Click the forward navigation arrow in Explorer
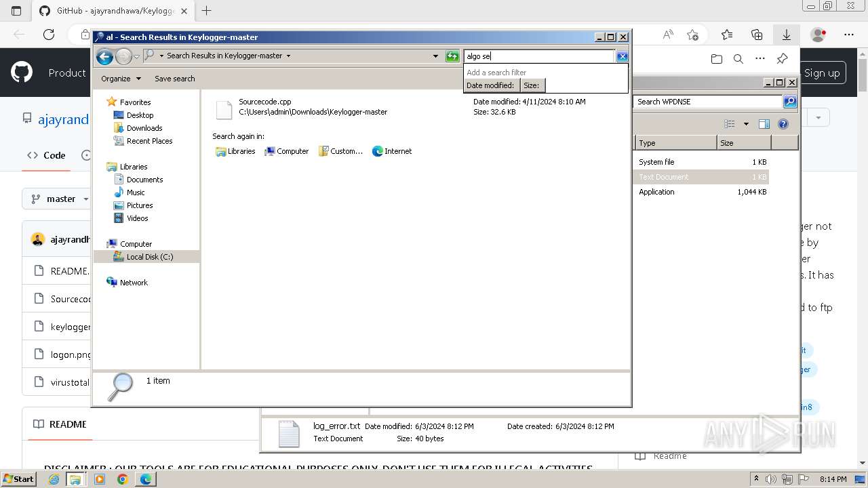This screenshot has height=488, width=868. point(123,56)
